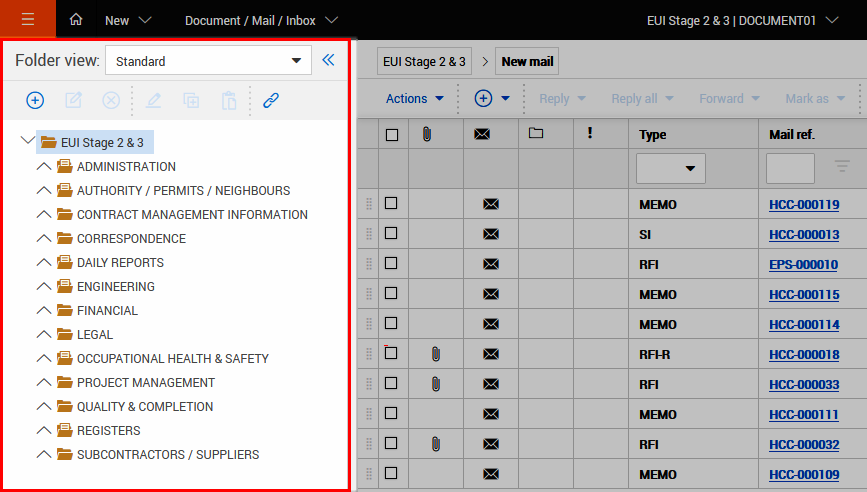Select the FINANCIAL folder
This screenshot has height=492, width=867.
107,311
